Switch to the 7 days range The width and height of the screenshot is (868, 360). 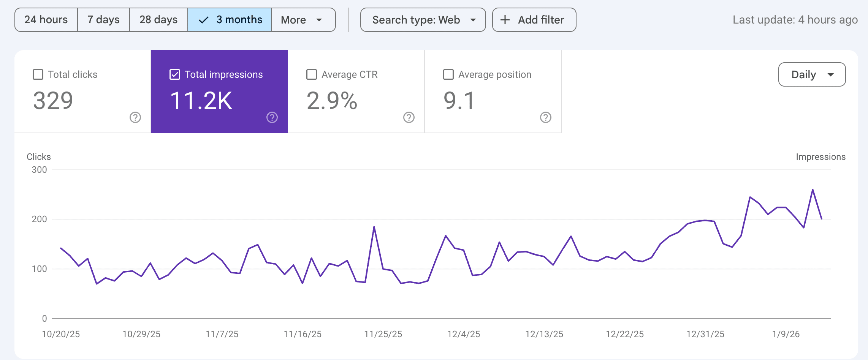[103, 20]
